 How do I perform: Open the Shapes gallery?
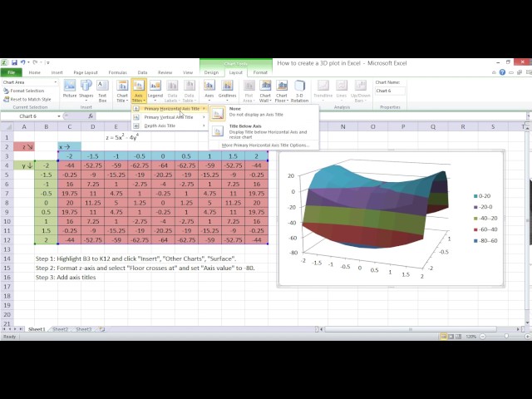click(x=86, y=90)
